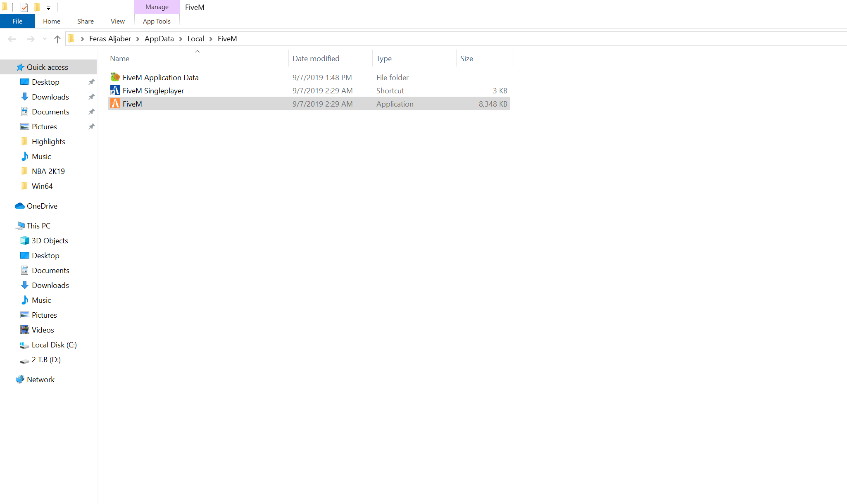Open the FiveM Application Data folder icon
Viewport: 847px width, 504px height.
pos(115,77)
